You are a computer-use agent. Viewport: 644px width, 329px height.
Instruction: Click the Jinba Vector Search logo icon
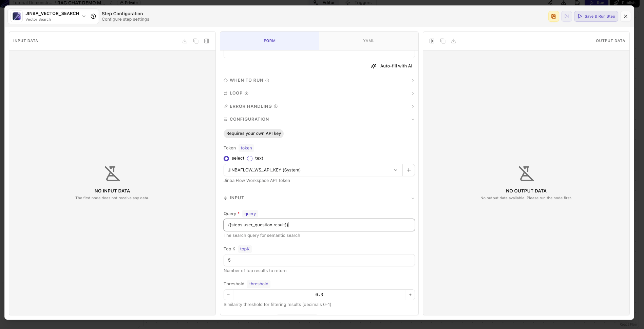pyautogui.click(x=17, y=16)
